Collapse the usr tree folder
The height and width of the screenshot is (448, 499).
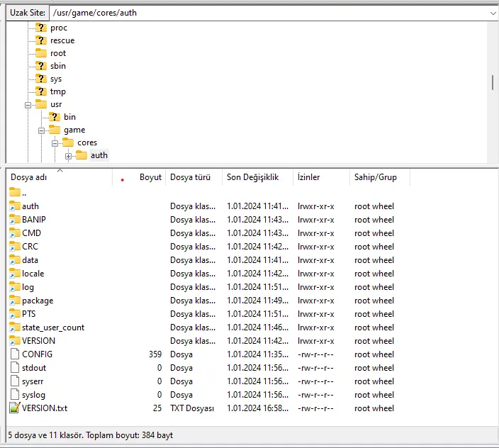(x=28, y=105)
